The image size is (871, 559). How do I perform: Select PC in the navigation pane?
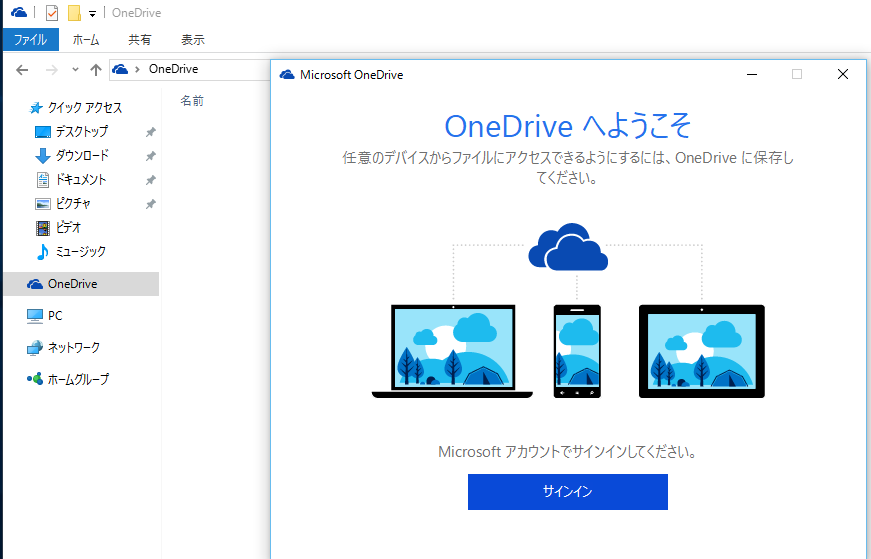[55, 316]
